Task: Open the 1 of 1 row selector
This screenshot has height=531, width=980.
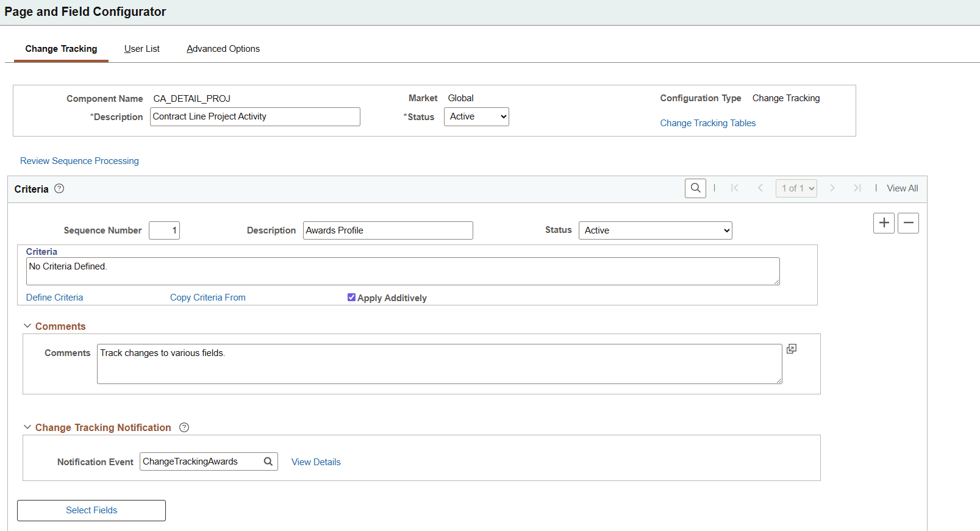Action: point(796,188)
